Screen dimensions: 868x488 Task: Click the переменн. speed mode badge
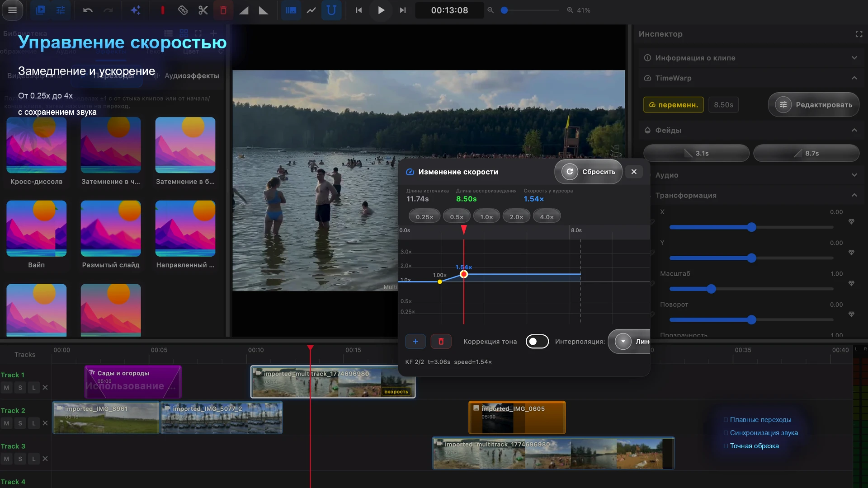point(673,105)
